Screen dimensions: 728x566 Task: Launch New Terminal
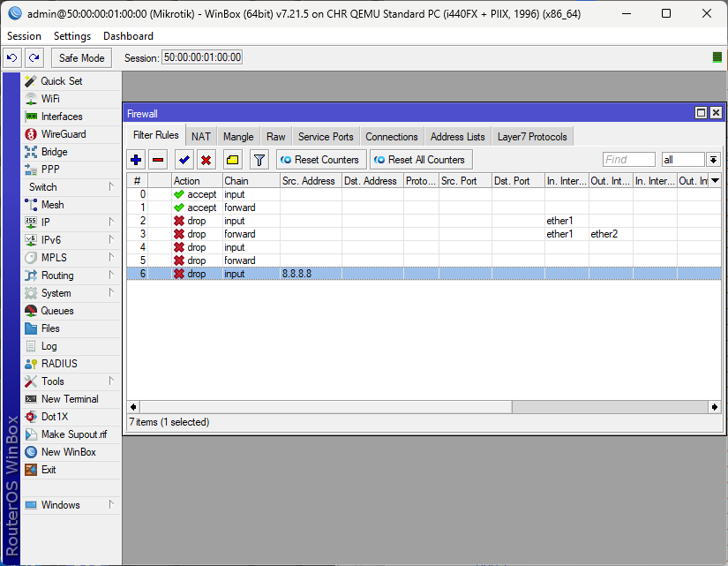tap(70, 399)
